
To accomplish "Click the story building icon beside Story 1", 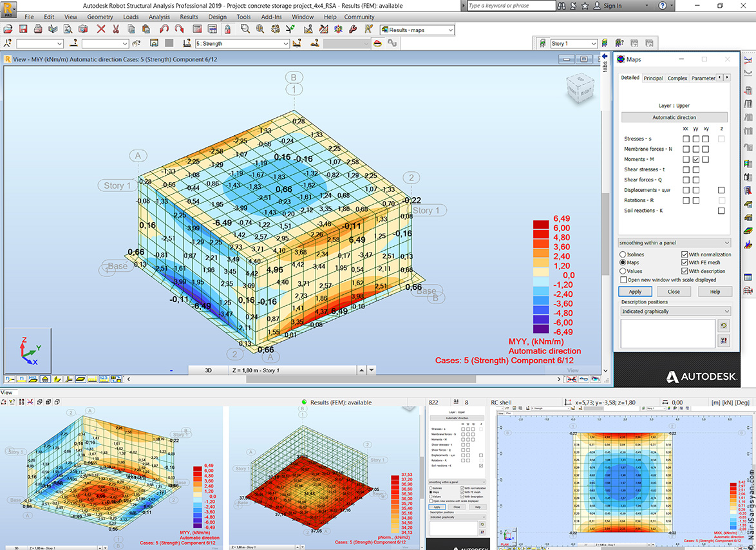I will click(x=542, y=43).
